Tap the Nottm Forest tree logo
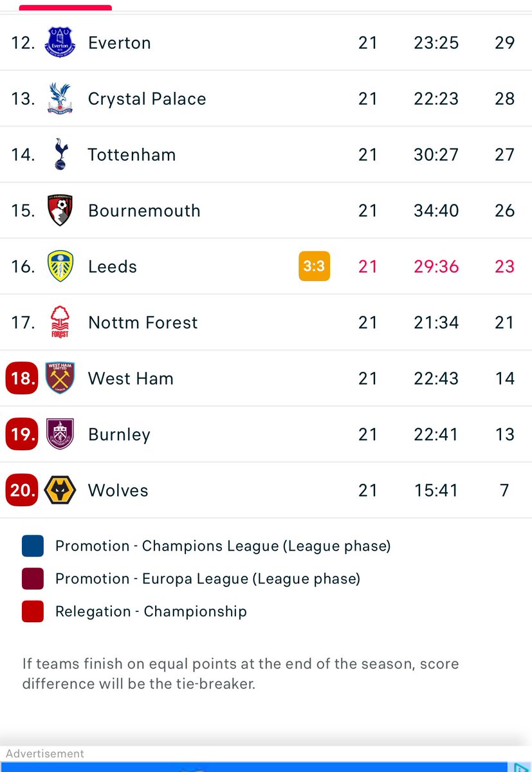This screenshot has width=532, height=772. coord(60,322)
